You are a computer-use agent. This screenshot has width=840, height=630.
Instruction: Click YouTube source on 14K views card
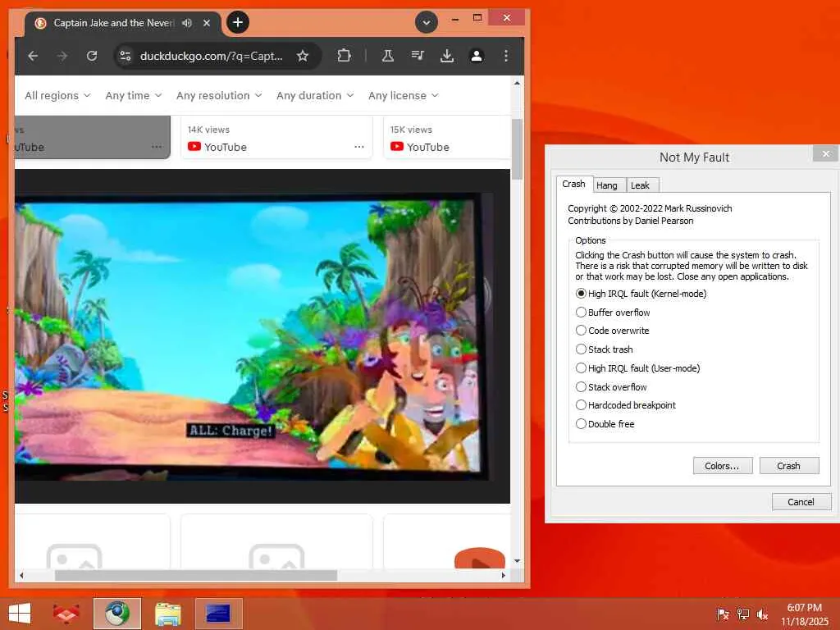coord(217,147)
